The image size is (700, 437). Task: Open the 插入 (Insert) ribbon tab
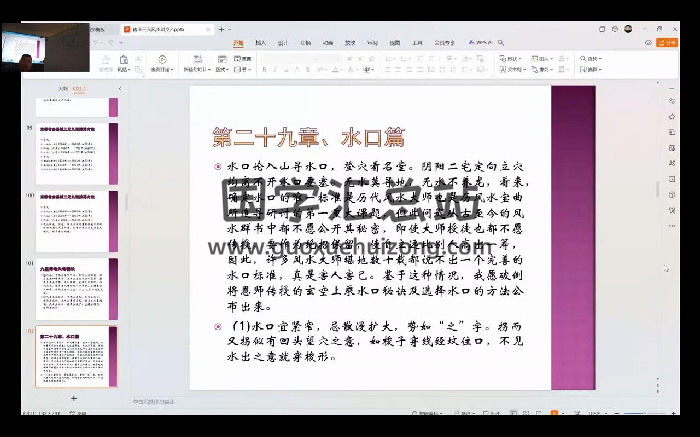pos(260,43)
